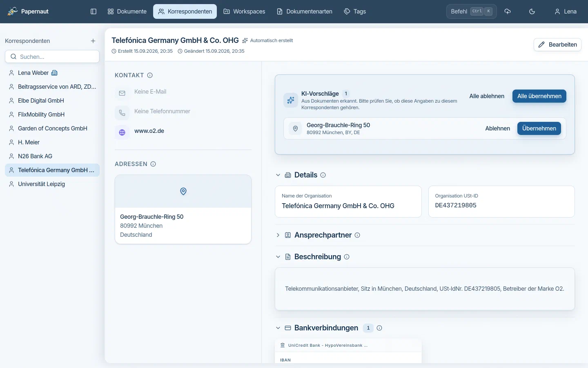Select Lena Weber in correspondents list
588x368 pixels.
pos(52,73)
